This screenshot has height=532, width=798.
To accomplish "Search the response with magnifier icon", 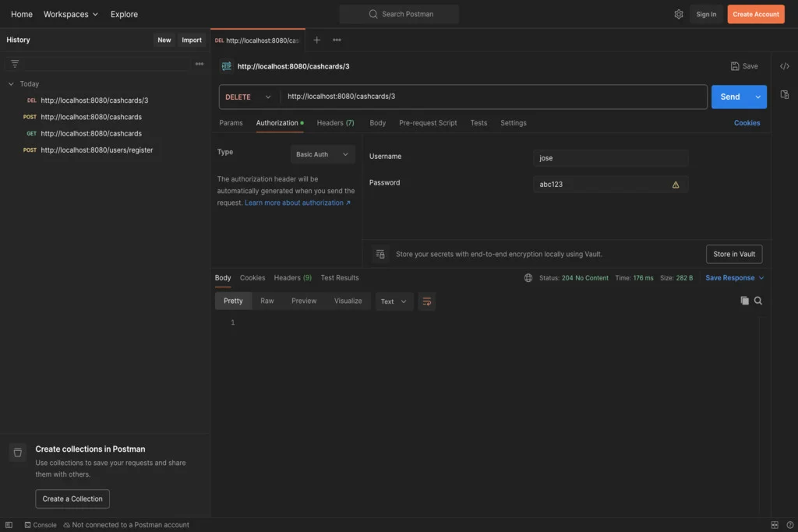I will click(758, 301).
